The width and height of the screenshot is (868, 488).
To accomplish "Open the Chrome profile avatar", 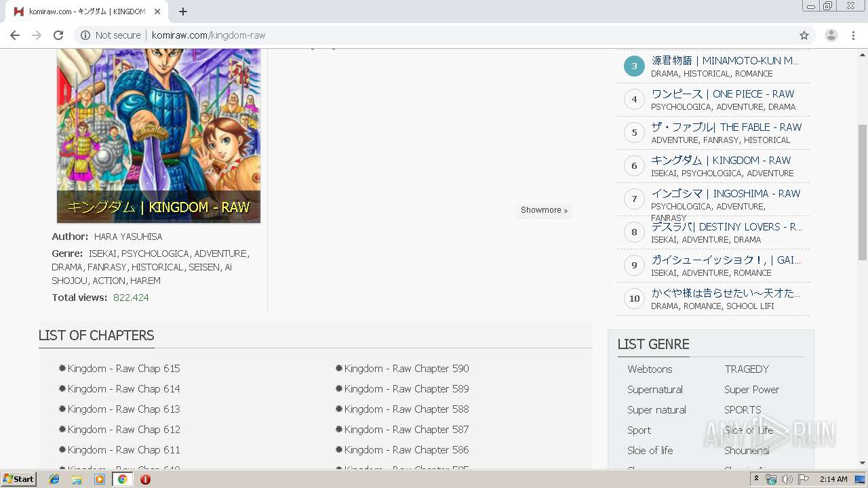I will click(x=831, y=35).
